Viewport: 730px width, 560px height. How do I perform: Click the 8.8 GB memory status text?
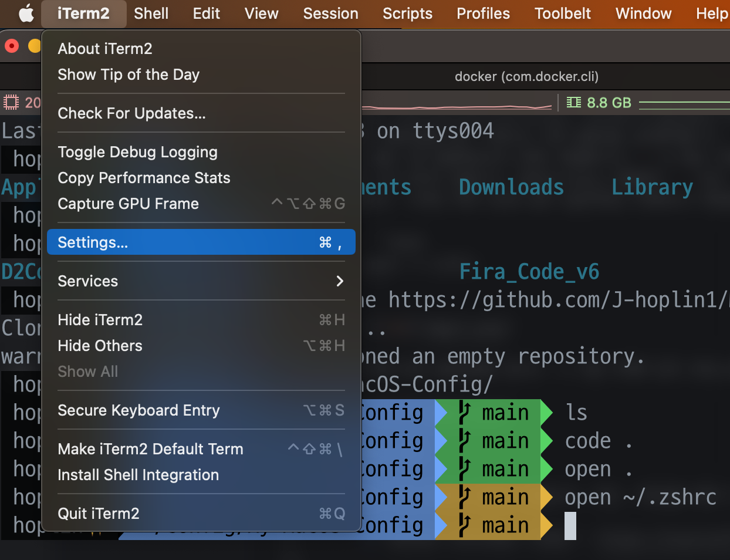pos(609,103)
